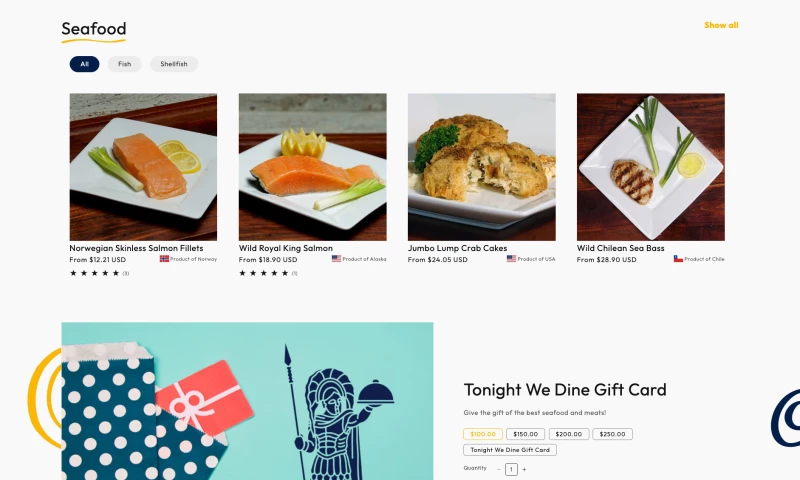
Task: Decrease gift card quantity with minus
Action: point(498,469)
